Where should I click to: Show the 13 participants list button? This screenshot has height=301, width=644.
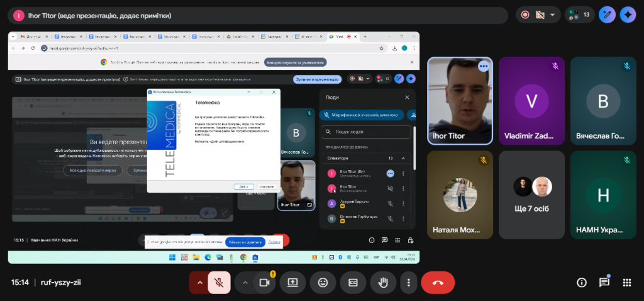click(579, 14)
